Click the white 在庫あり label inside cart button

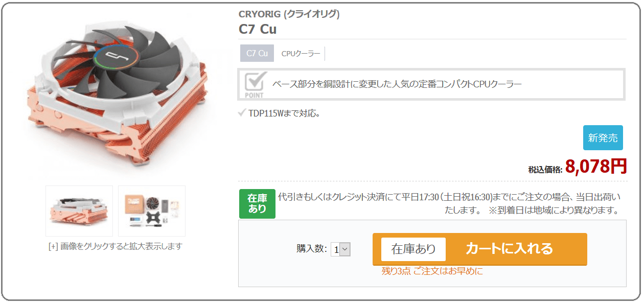tap(413, 249)
